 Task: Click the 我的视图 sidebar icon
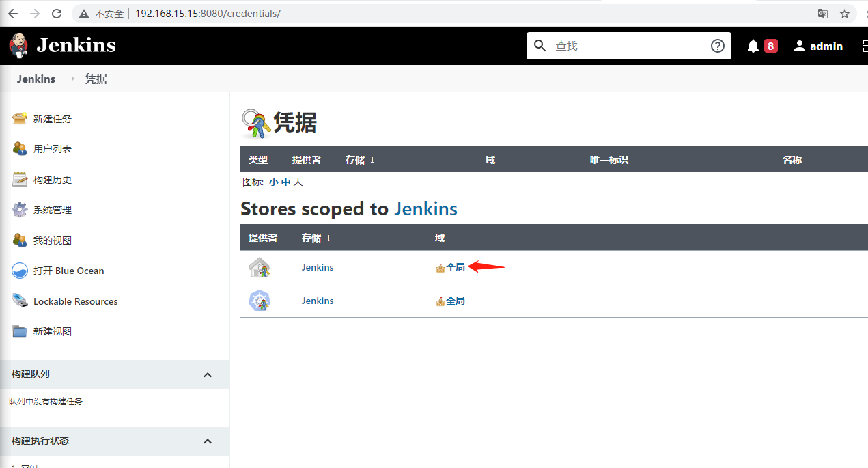(20, 240)
